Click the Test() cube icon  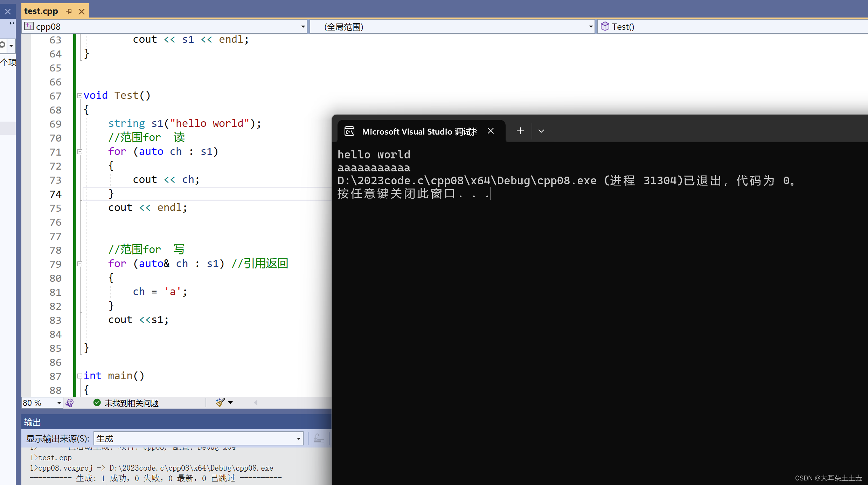click(x=605, y=26)
